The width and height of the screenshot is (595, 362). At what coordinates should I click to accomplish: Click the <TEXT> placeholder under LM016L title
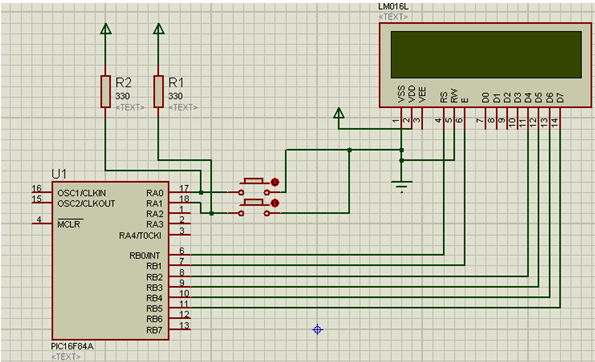tap(393, 17)
